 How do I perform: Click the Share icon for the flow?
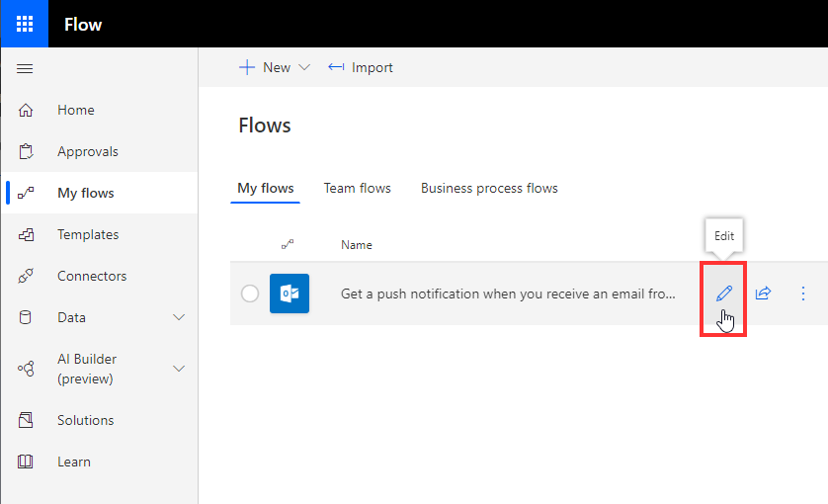[763, 294]
